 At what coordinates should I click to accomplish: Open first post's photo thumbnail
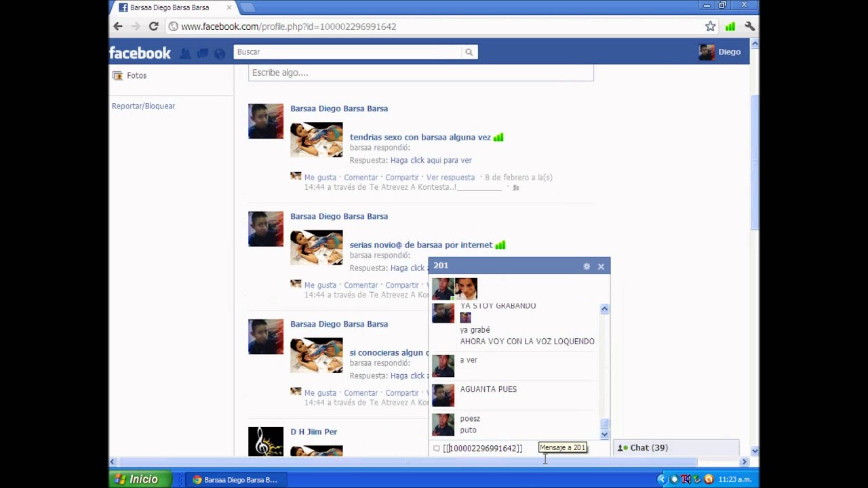(317, 140)
